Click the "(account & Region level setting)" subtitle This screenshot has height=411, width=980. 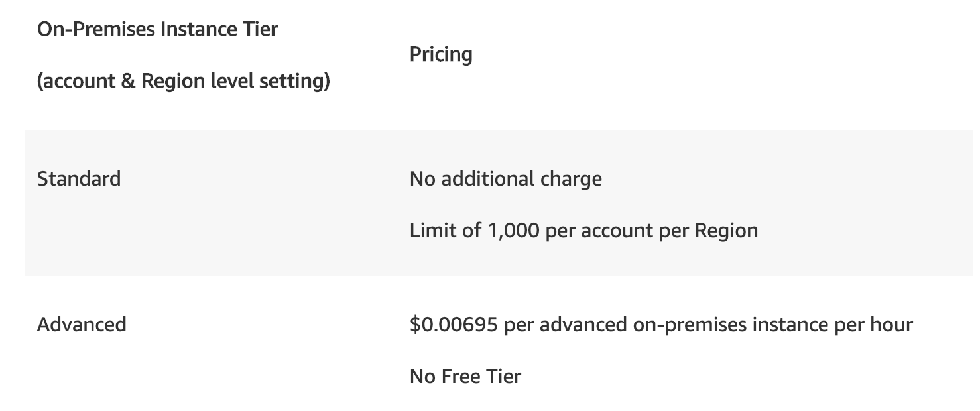(183, 82)
